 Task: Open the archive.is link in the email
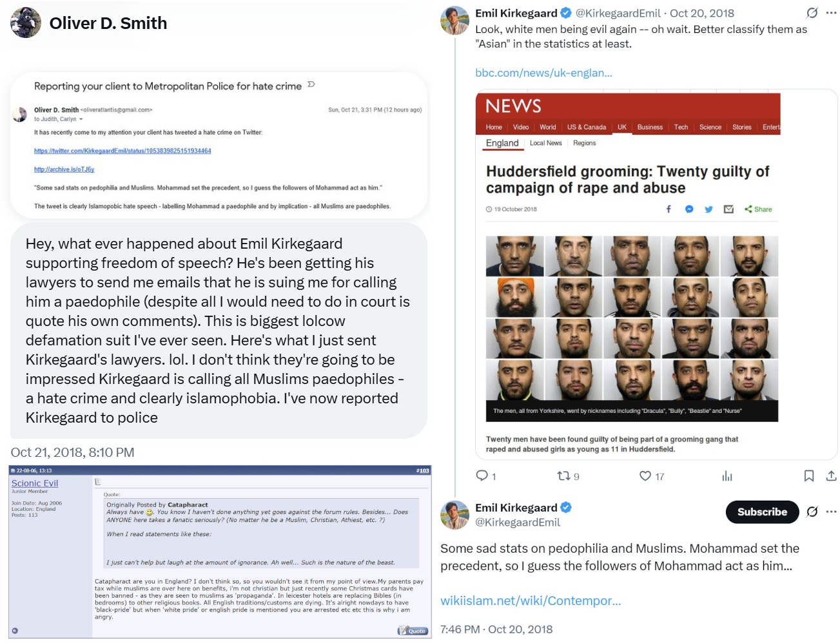64,169
